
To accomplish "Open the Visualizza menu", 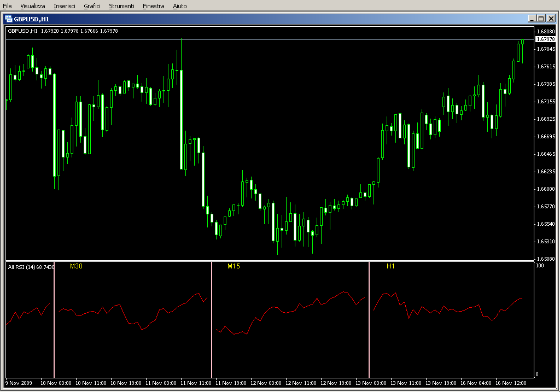I will 32,6.
